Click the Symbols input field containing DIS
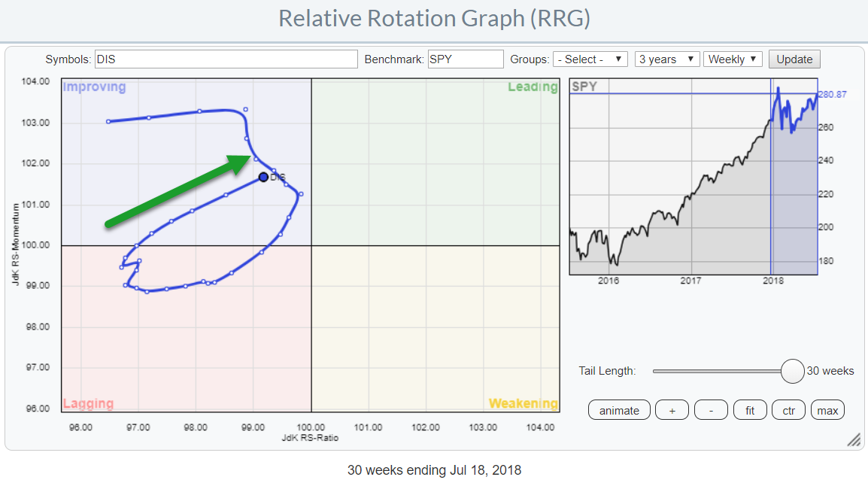 click(x=226, y=59)
